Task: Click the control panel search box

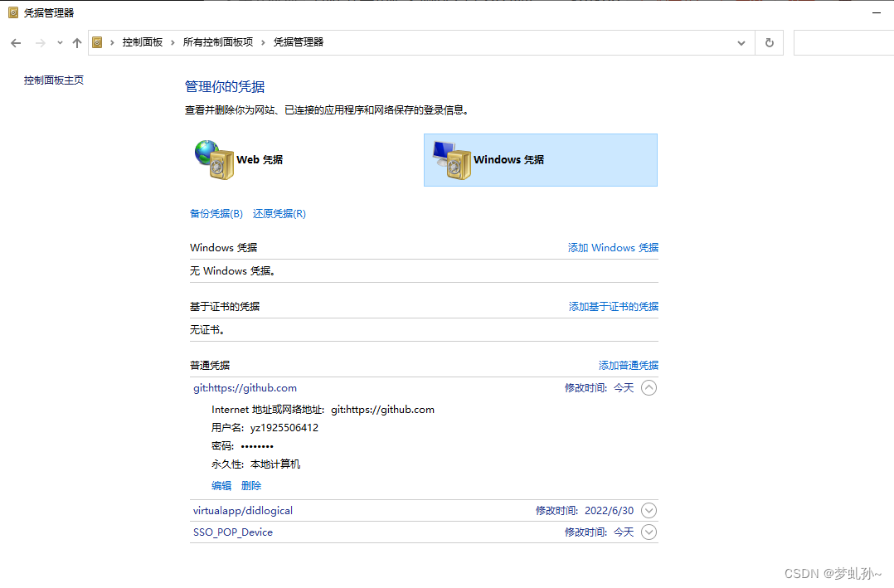Action: pos(844,43)
